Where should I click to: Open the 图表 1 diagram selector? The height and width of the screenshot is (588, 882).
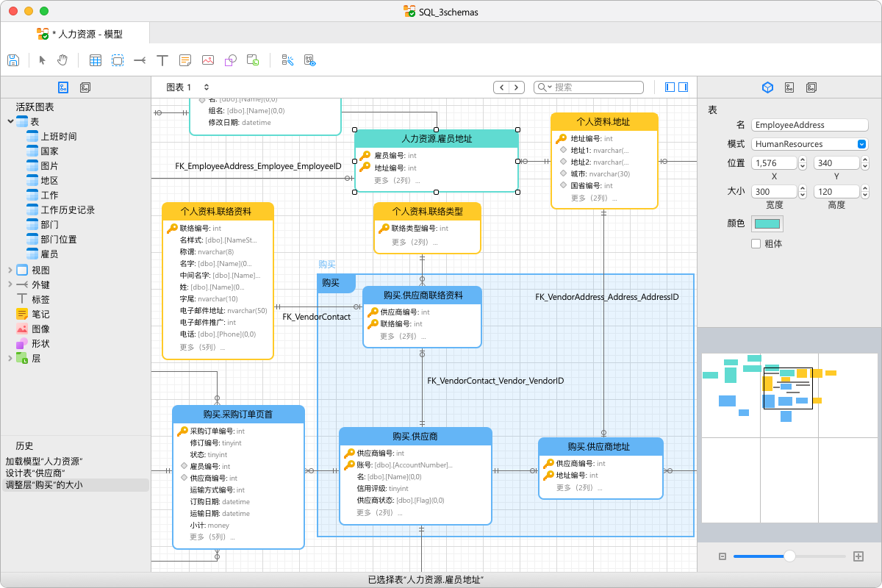click(x=187, y=87)
